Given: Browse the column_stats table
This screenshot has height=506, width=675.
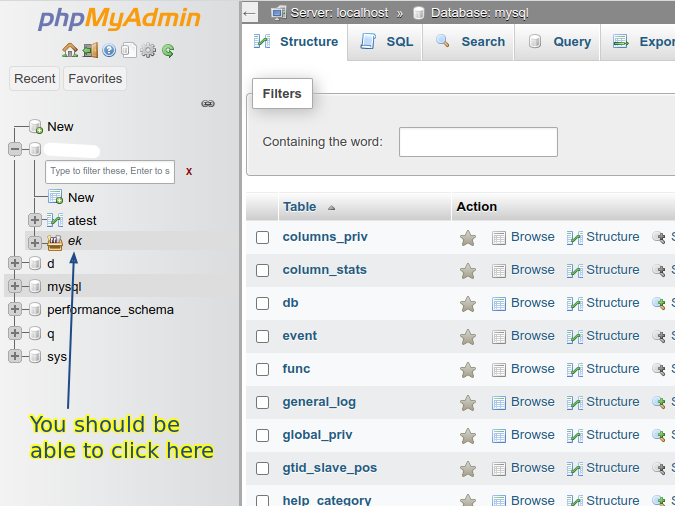Looking at the screenshot, I should [523, 270].
